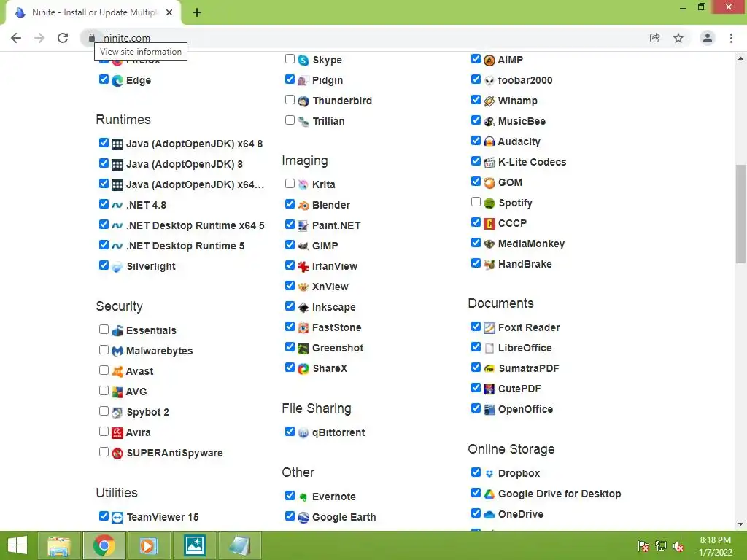Click the Blender app icon
The height and width of the screenshot is (560, 747).
(303, 205)
